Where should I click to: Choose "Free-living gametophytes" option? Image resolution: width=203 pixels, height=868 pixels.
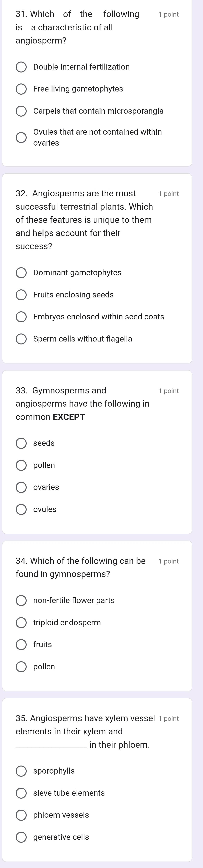(x=22, y=89)
